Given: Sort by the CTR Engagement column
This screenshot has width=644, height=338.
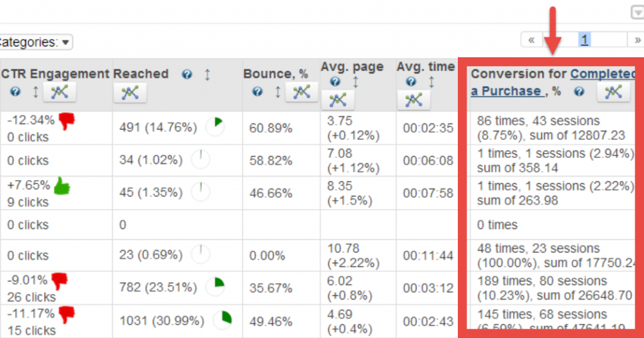Looking at the screenshot, I should [x=35, y=92].
